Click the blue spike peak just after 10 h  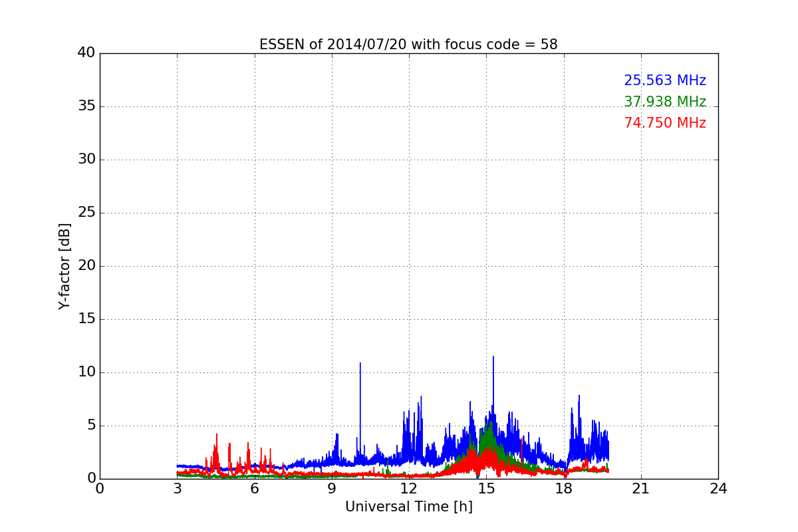click(x=360, y=363)
